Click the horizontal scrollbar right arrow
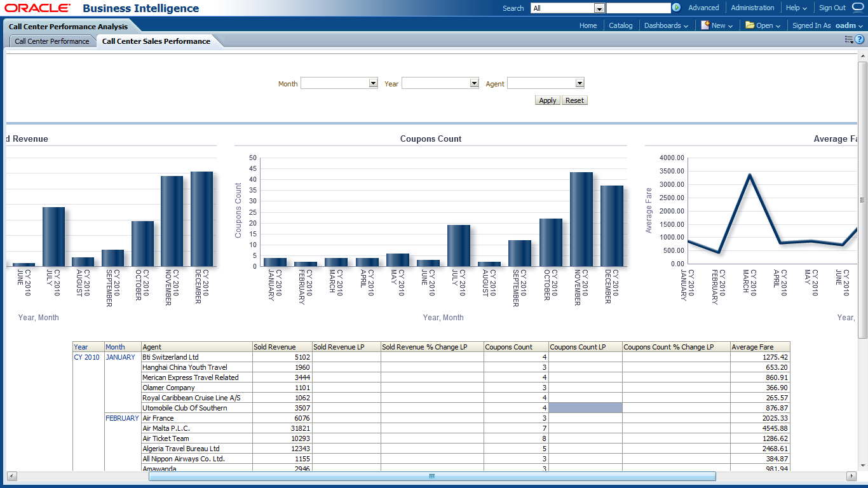868x488 pixels. coord(851,476)
